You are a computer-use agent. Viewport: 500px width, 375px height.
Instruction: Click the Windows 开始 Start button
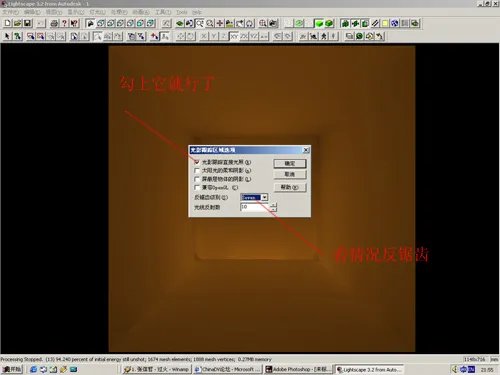(x=12, y=369)
